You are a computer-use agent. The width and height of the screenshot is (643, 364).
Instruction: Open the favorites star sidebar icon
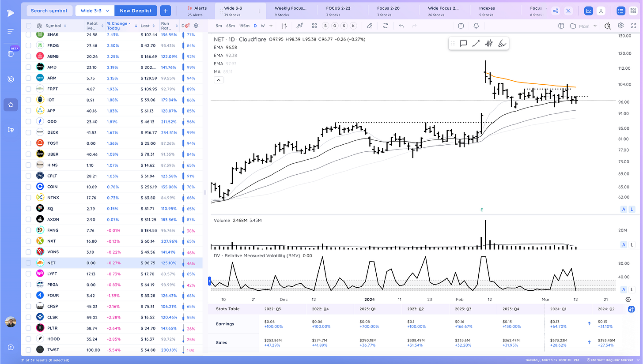[x=11, y=105]
